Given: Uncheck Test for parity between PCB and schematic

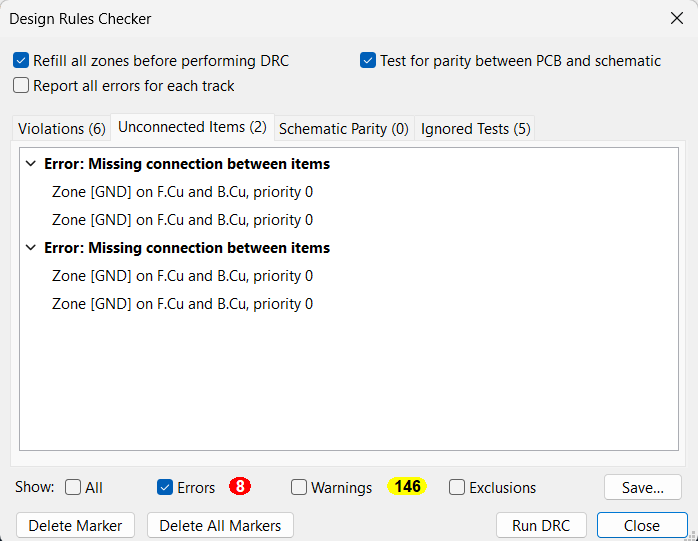Looking at the screenshot, I should coord(368,61).
